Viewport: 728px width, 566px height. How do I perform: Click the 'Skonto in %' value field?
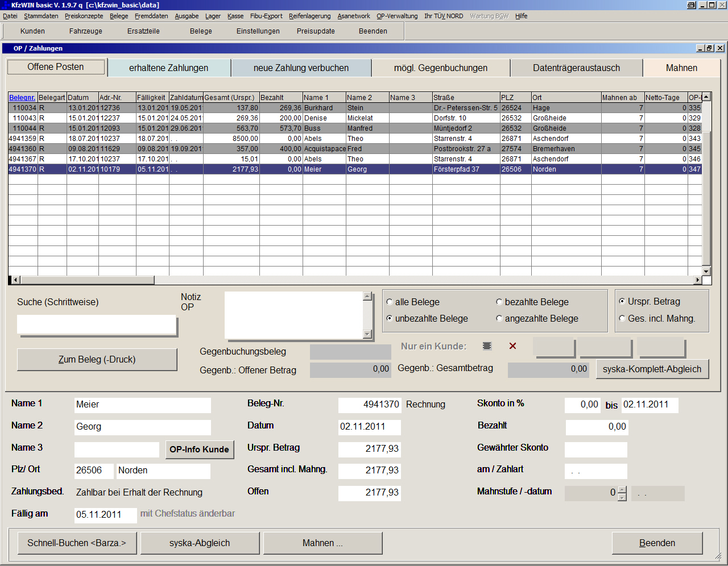582,405
